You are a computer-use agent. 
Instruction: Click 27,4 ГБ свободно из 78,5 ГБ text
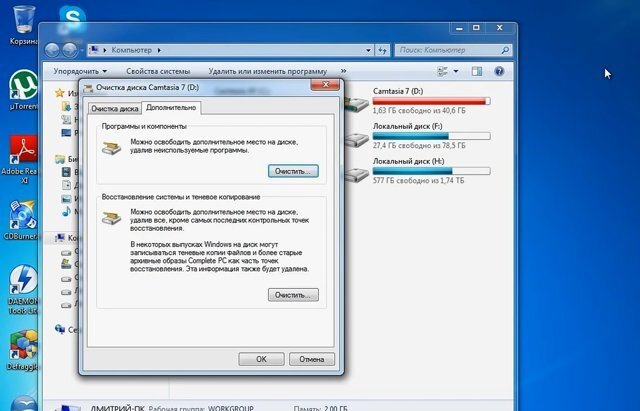[x=419, y=145]
